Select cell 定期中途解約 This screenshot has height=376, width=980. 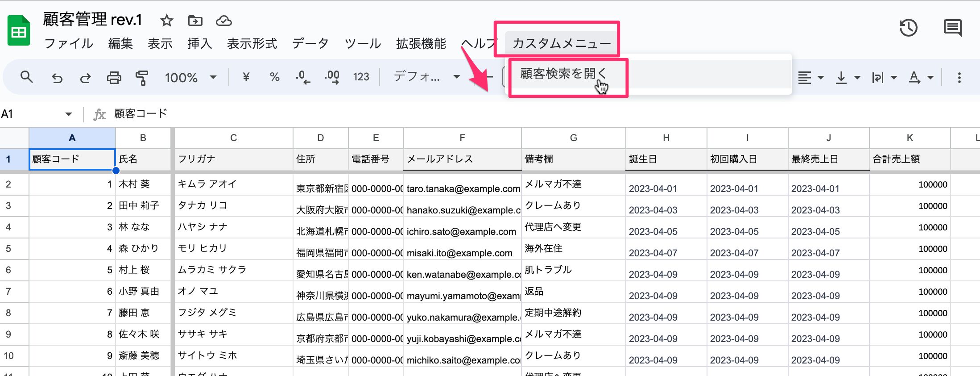coord(574,313)
